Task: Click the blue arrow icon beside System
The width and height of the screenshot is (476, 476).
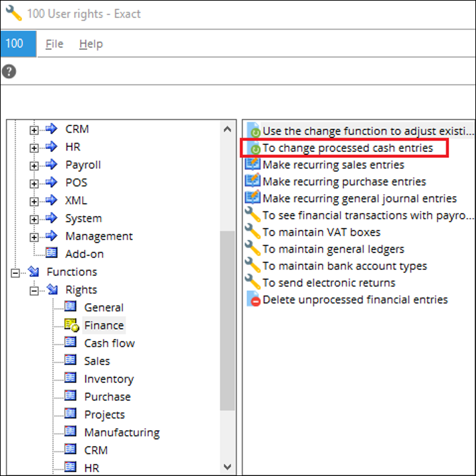Action: (52, 218)
